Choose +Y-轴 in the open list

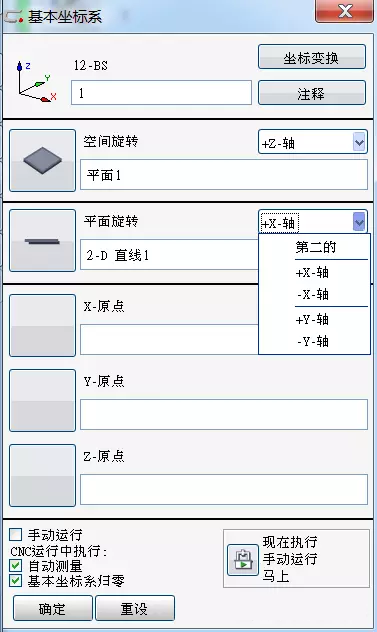click(313, 320)
